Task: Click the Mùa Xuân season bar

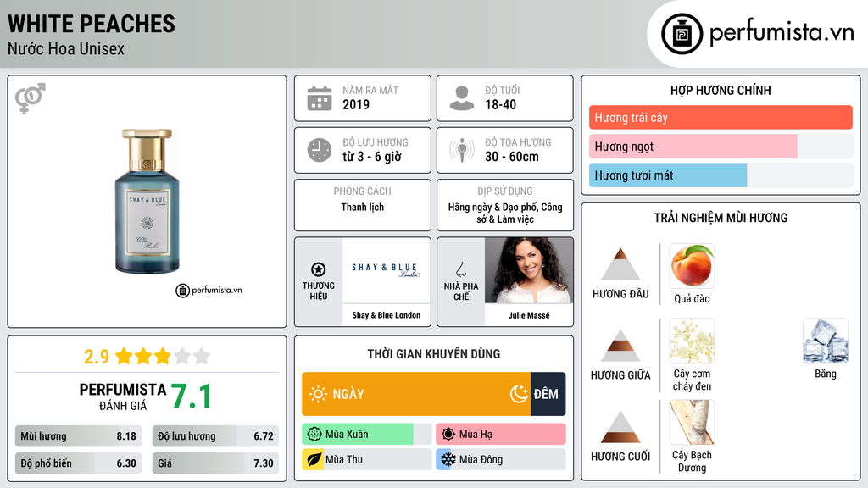Action: coord(367,435)
